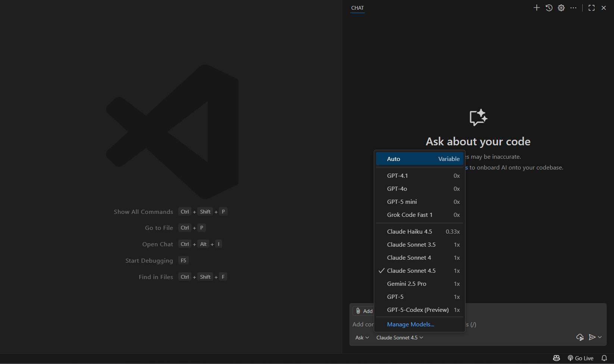Maximize the chat panel
Image resolution: width=614 pixels, height=364 pixels.
pos(592,7)
